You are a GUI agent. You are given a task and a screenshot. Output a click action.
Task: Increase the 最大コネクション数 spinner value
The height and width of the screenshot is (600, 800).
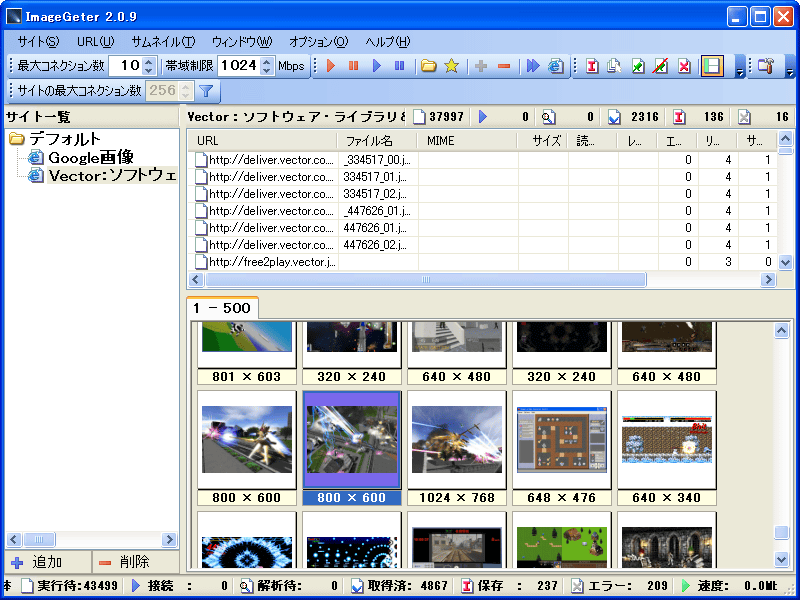click(149, 61)
